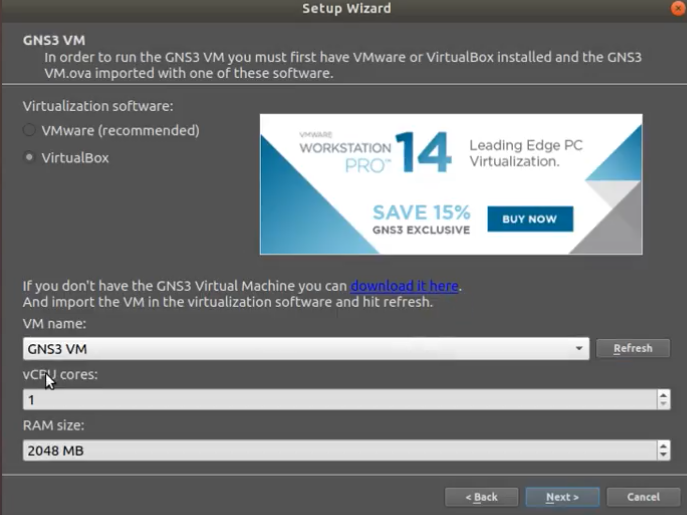The width and height of the screenshot is (687, 515).
Task: Click BUY NOW on VMware banner
Action: point(530,219)
